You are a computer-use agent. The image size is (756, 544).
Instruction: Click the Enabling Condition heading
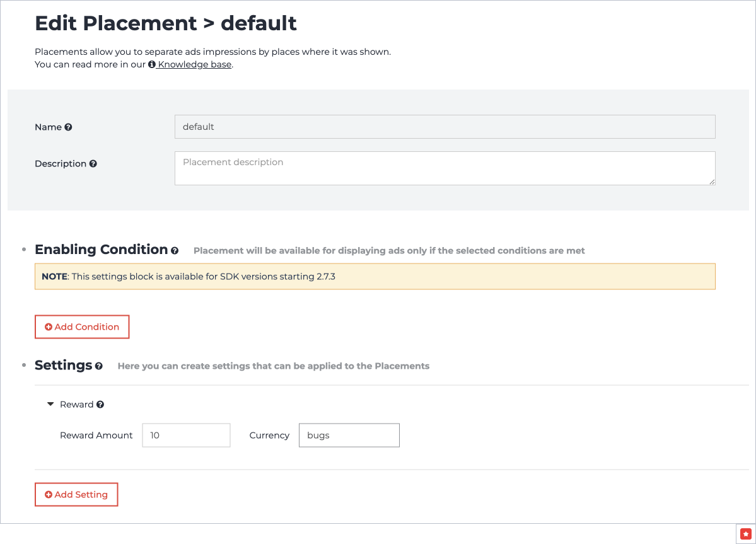101,250
